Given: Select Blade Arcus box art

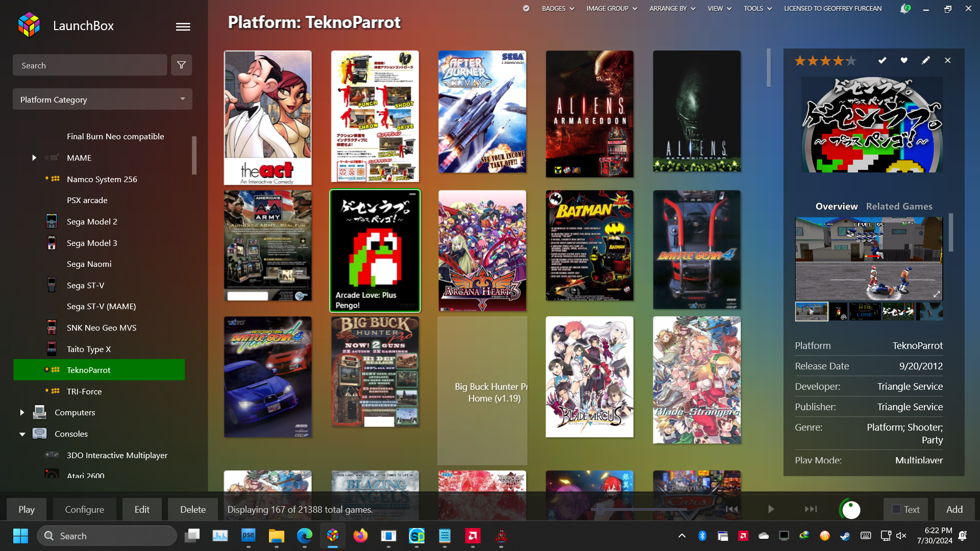Looking at the screenshot, I should click(x=590, y=377).
